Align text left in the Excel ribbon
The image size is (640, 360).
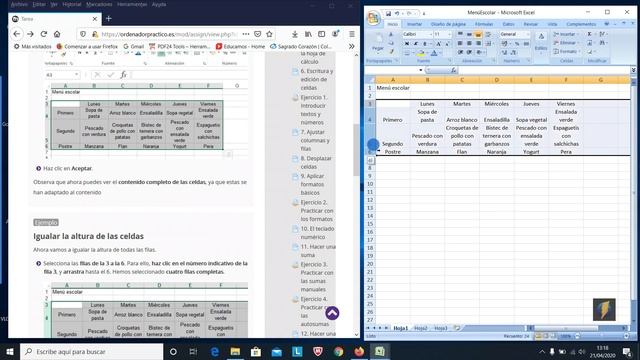[x=460, y=43]
